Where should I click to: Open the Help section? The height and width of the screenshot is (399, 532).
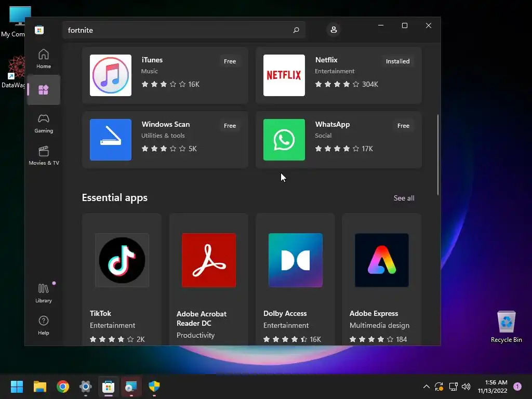point(44,325)
